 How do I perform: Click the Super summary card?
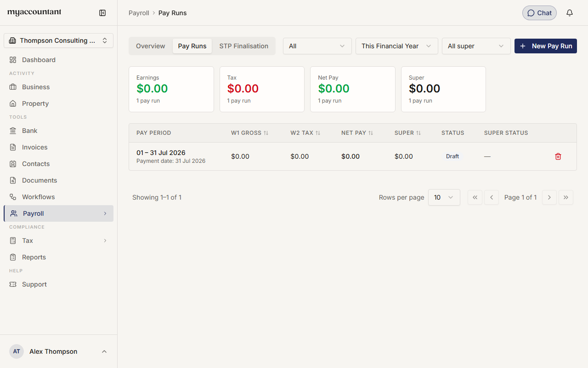click(x=443, y=89)
